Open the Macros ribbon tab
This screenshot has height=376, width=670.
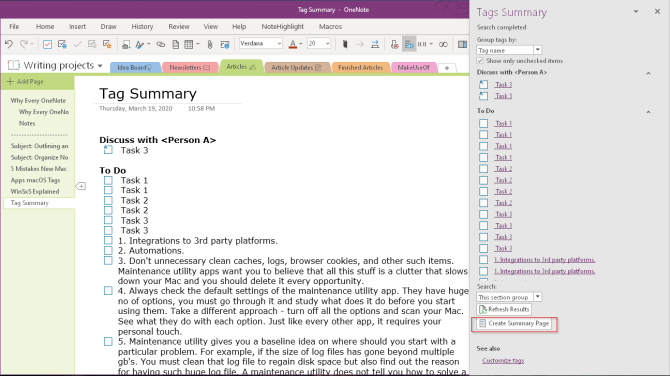coord(330,26)
